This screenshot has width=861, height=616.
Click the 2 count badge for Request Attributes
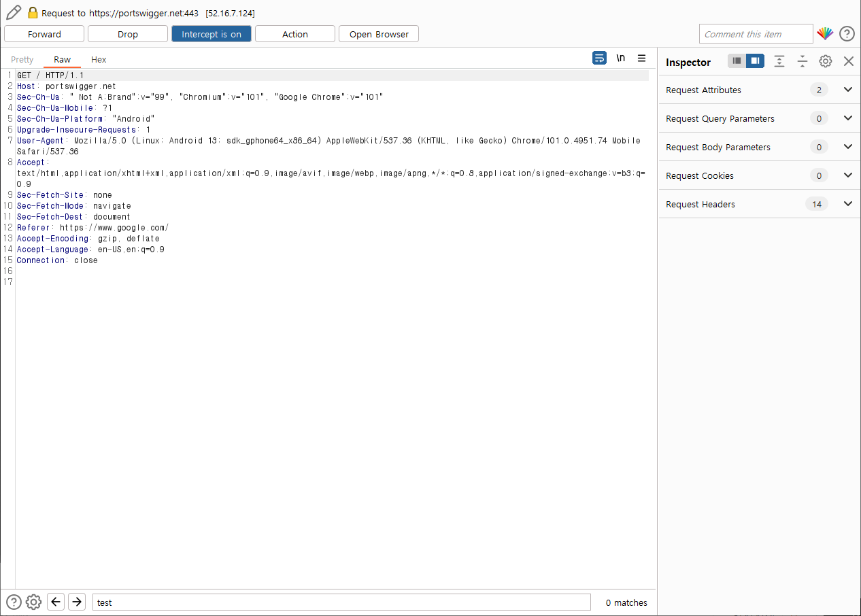click(x=819, y=90)
